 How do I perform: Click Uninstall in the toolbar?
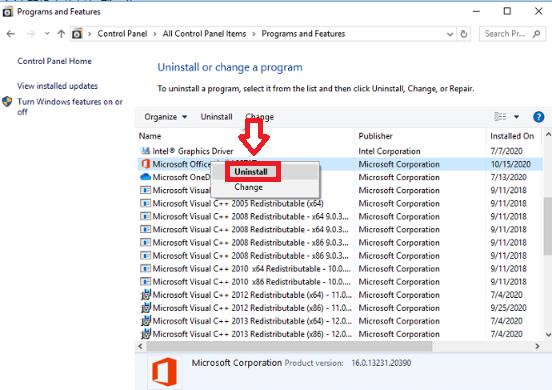tap(216, 117)
